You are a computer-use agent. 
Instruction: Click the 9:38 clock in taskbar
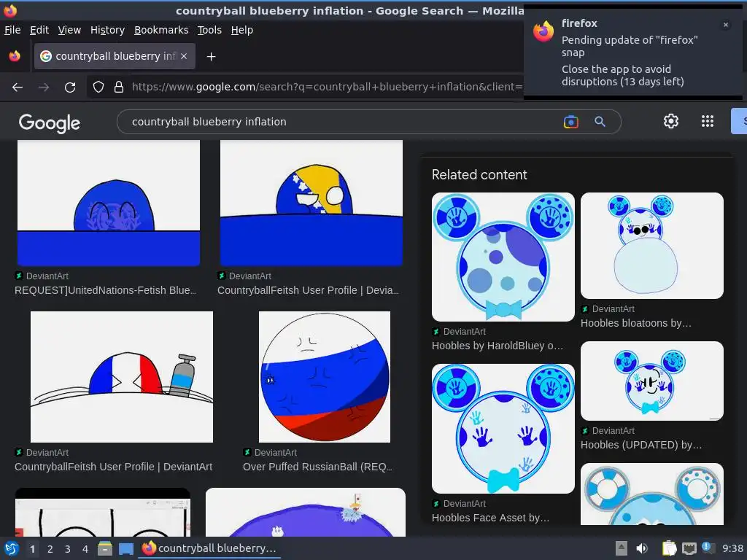click(732, 548)
